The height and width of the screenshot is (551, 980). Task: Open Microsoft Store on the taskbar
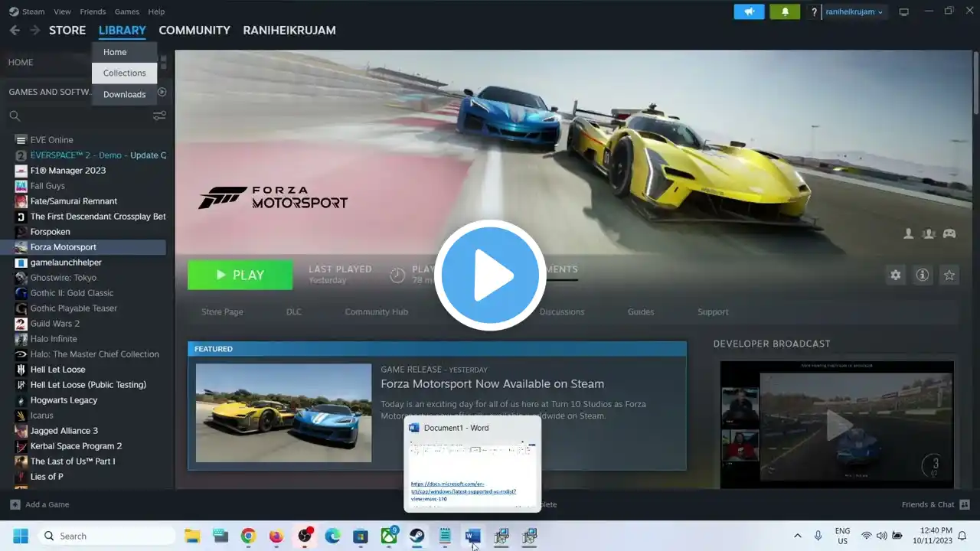pos(361,536)
